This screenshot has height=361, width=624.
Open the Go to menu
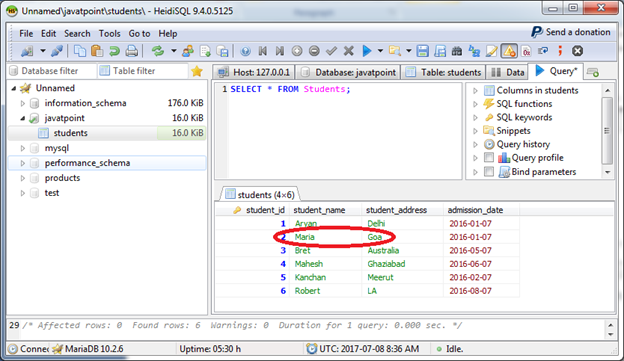[x=139, y=33]
